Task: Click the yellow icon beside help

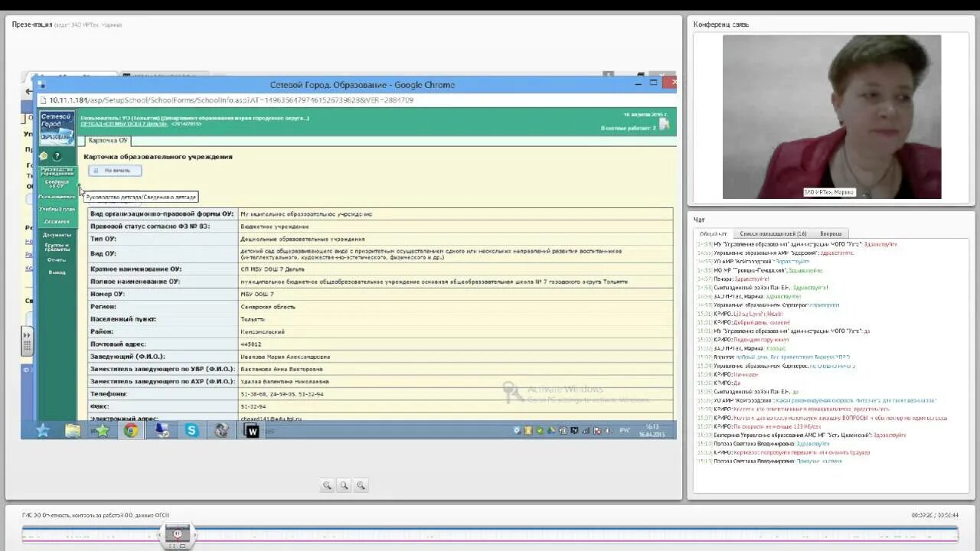Action: pyautogui.click(x=44, y=156)
